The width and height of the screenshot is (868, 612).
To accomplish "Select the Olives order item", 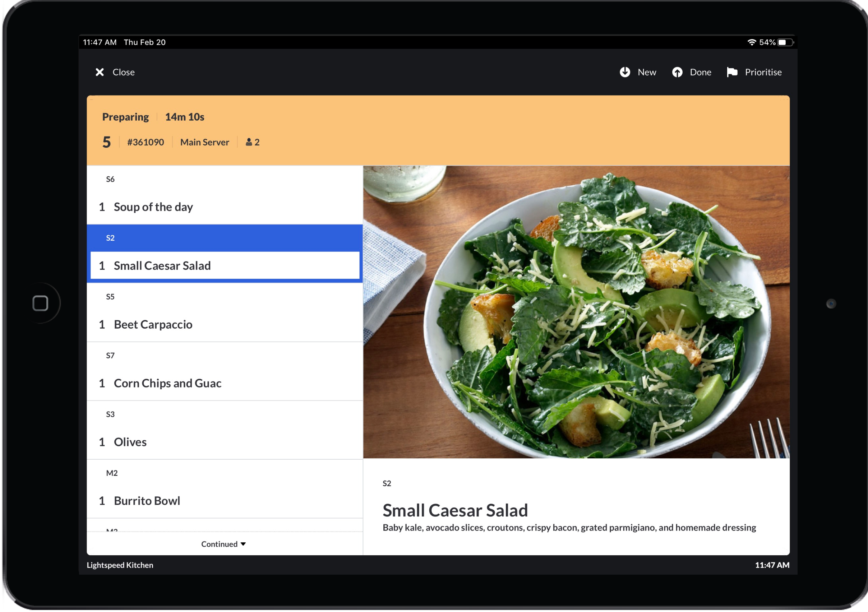I will [130, 442].
